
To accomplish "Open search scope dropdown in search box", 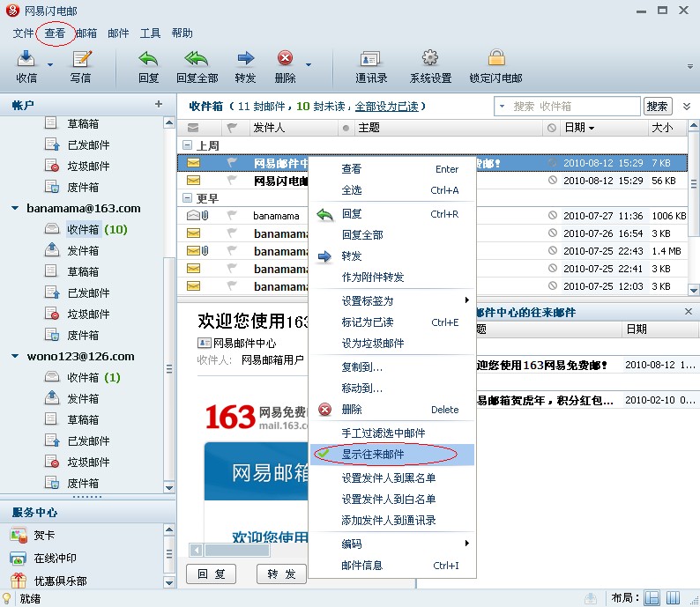I will 502,106.
